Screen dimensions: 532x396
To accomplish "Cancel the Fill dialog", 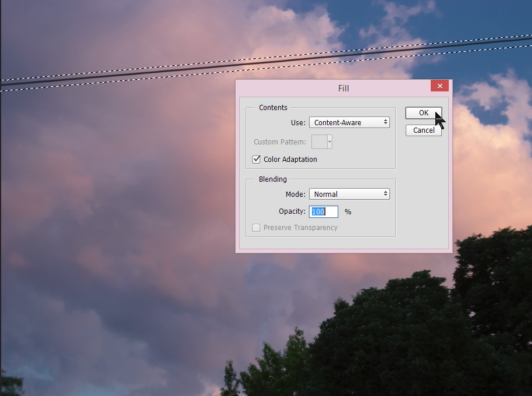I will point(423,130).
